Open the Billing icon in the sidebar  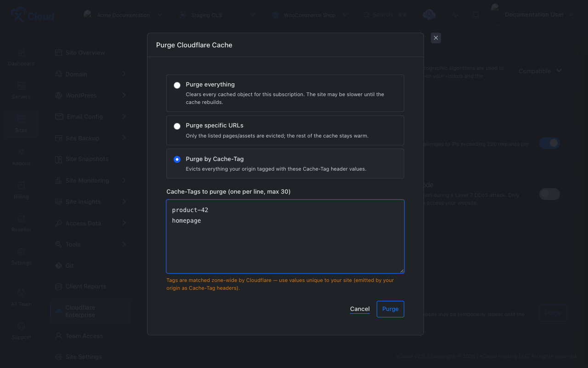21,185
